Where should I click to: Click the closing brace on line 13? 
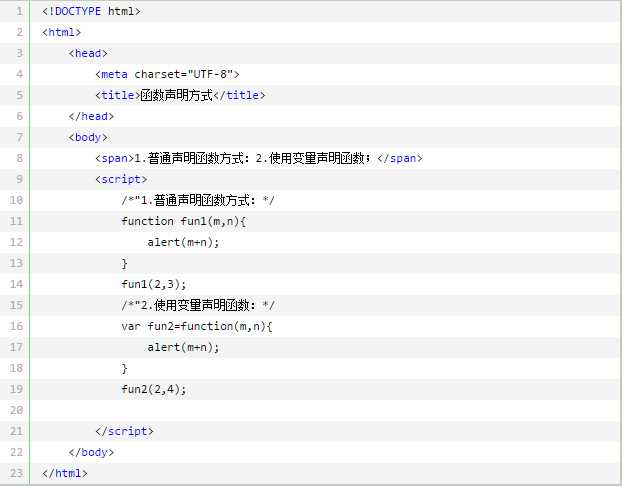pos(125,263)
